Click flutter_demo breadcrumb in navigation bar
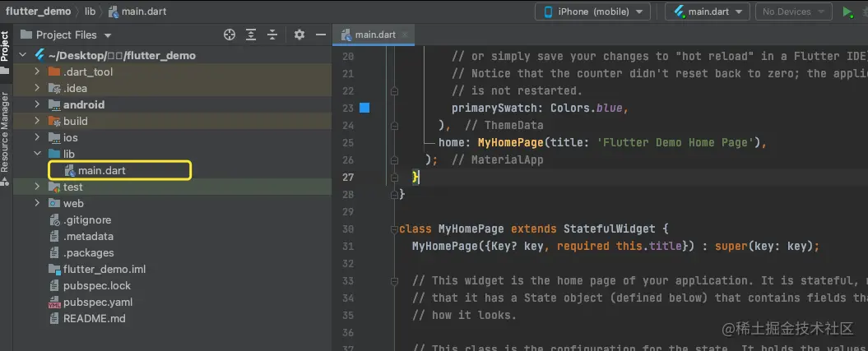Image resolution: width=868 pixels, height=351 pixels. pos(38,11)
